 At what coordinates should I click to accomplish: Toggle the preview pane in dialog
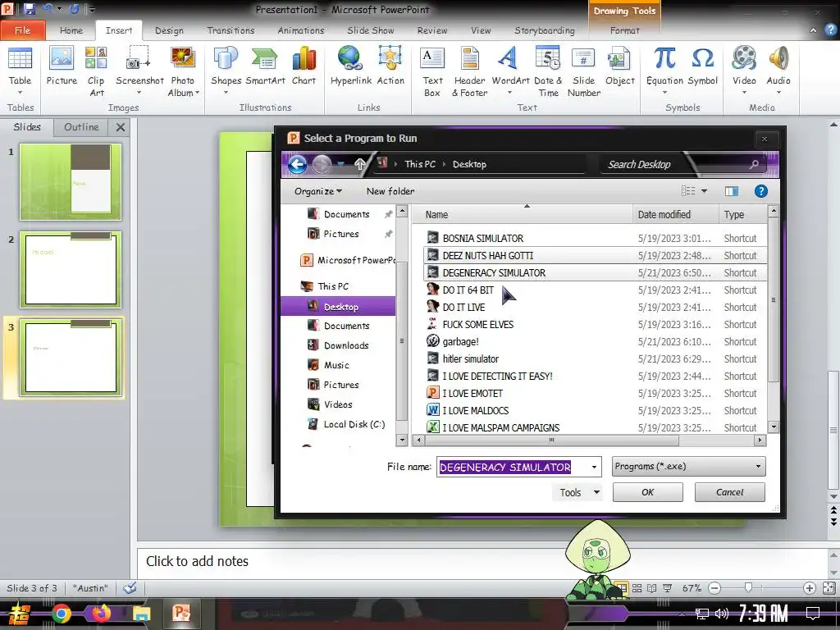pyautogui.click(x=731, y=191)
